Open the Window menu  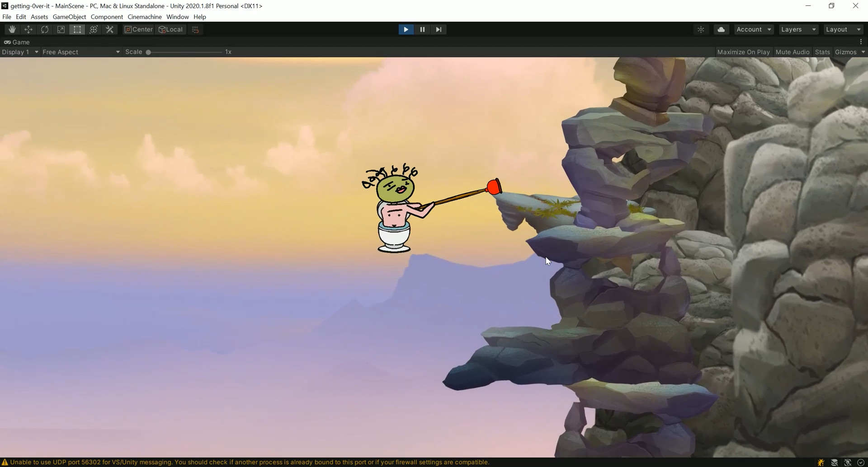tap(177, 17)
